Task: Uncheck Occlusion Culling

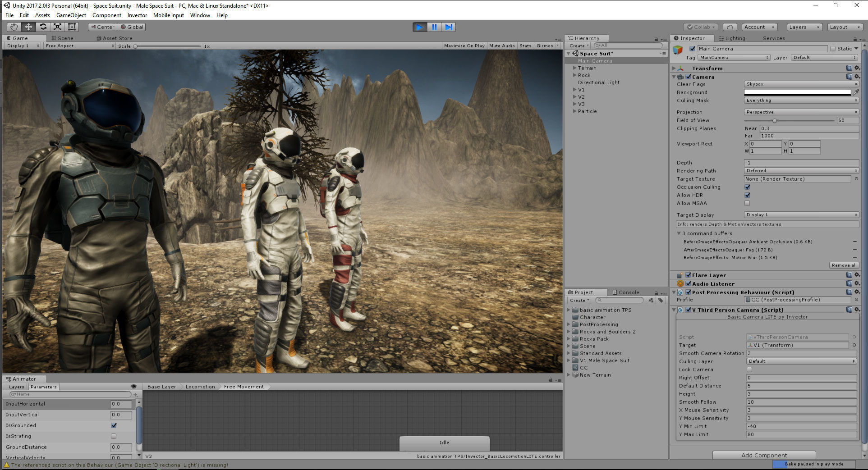Action: click(747, 187)
